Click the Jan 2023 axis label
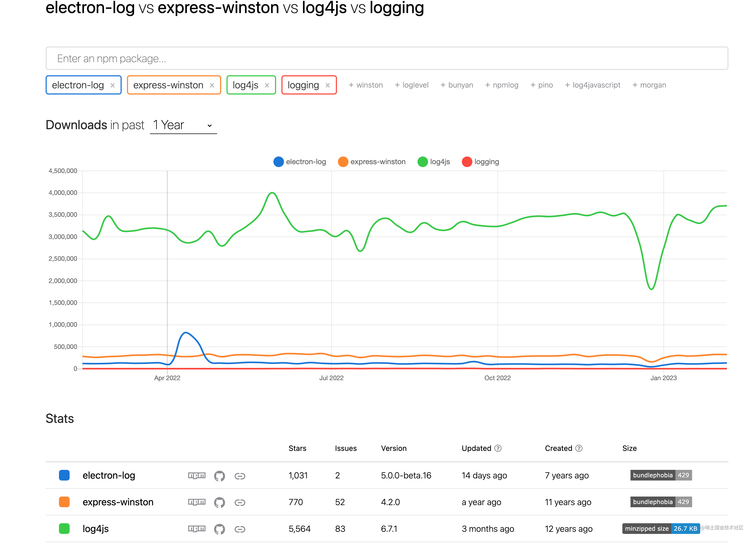This screenshot has height=543, width=756. pos(663,378)
